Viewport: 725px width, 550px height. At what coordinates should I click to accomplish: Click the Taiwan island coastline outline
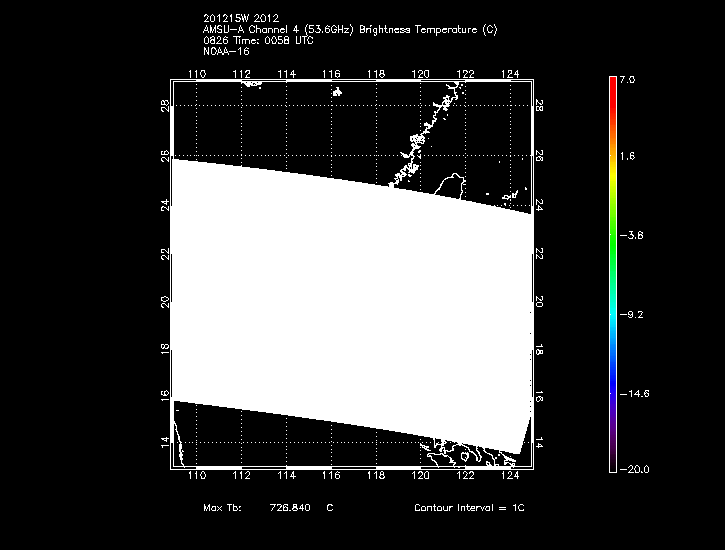[452, 185]
